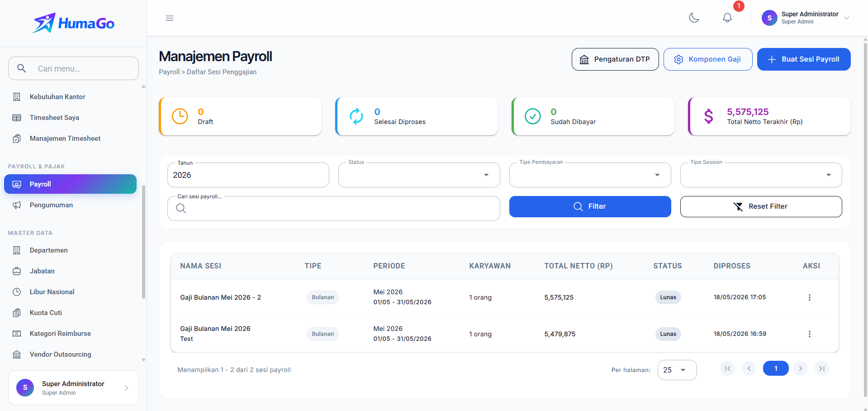Apply filters with Filter button
868x411 pixels.
click(x=590, y=206)
